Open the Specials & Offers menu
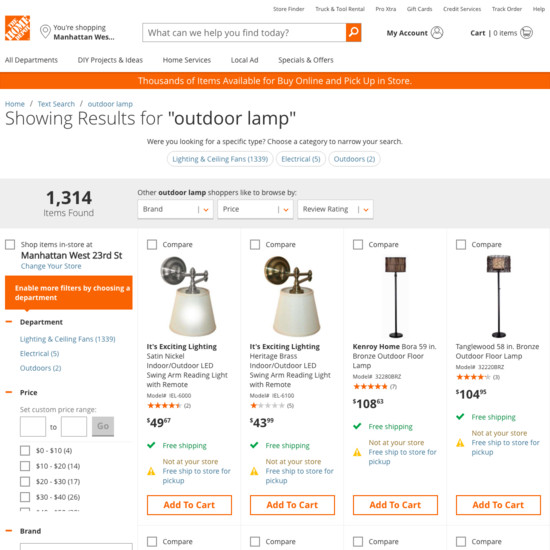550x550 pixels. pos(306,60)
